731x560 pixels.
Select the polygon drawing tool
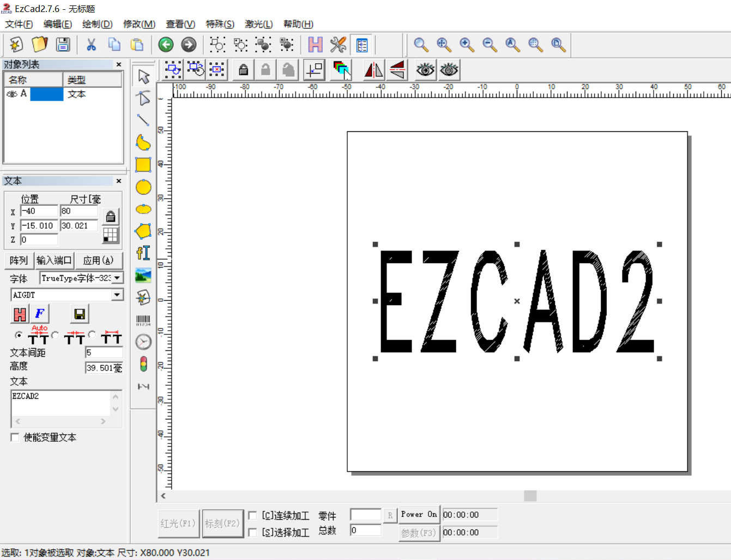click(x=143, y=231)
